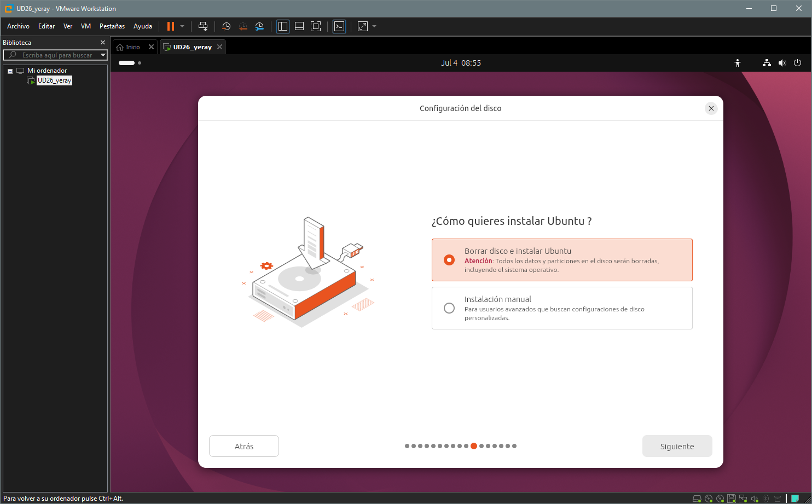Click the Ubuntu volume speaker icon
The height and width of the screenshot is (504, 812).
click(782, 63)
